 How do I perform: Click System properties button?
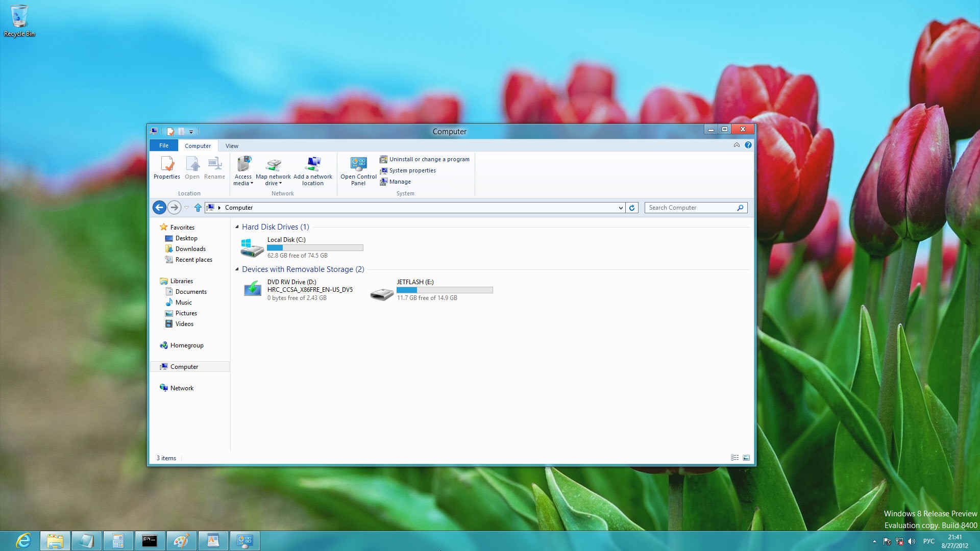pos(412,170)
